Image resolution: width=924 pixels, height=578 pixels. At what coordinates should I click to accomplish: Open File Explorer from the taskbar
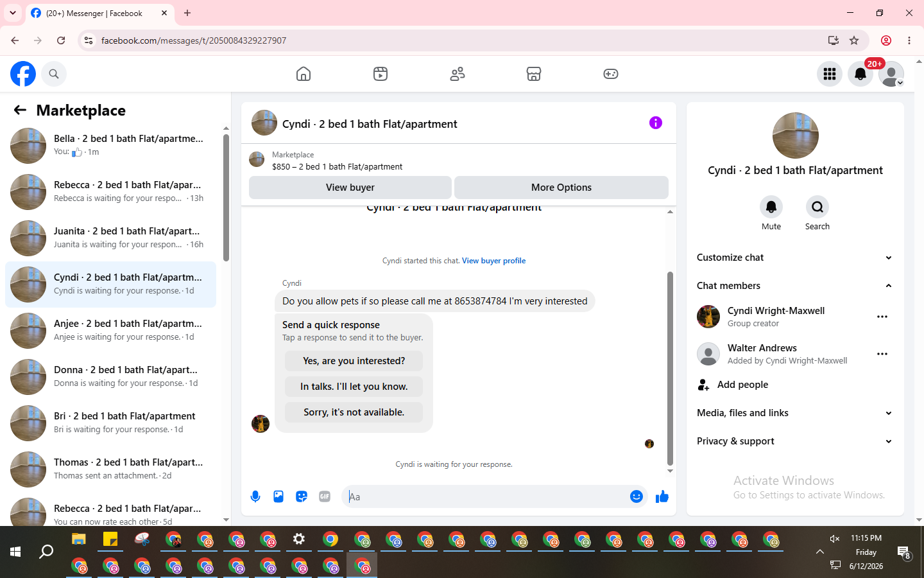79,539
